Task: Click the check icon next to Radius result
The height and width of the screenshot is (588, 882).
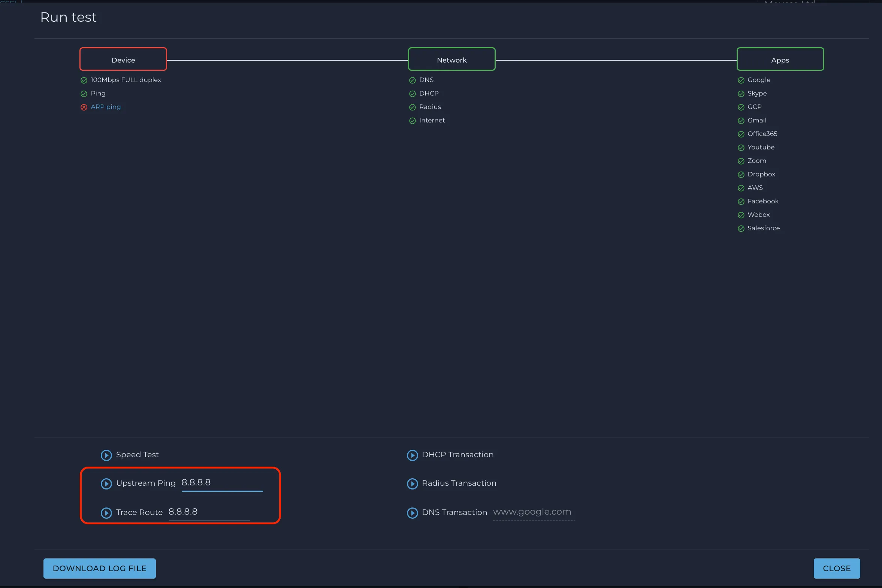Action: click(412, 107)
